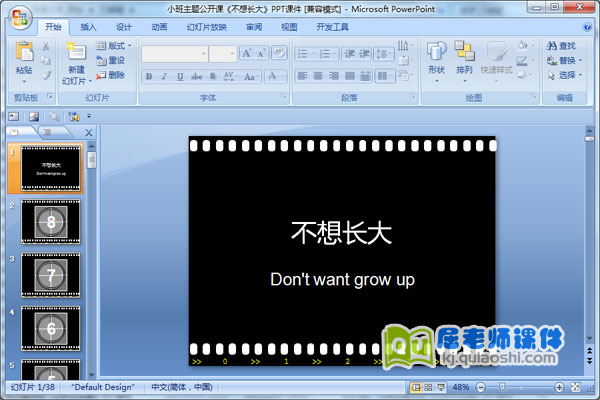The width and height of the screenshot is (600, 400).
Task: Click the Paste clipboard icon
Action: tap(24, 51)
